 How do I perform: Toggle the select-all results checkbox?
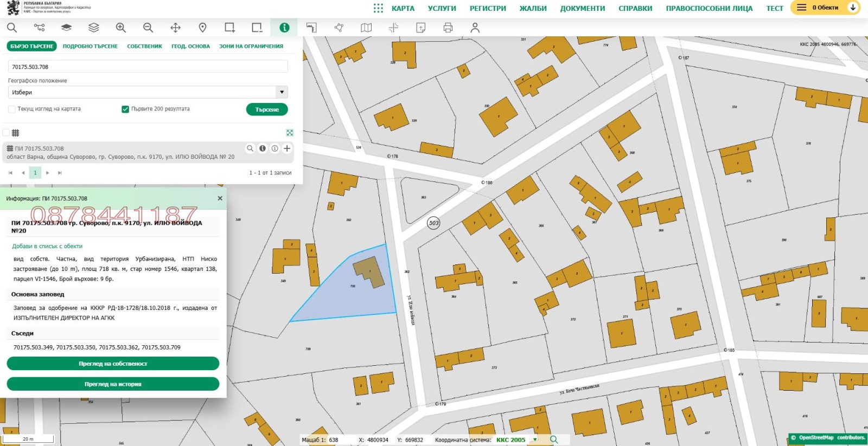pos(7,133)
